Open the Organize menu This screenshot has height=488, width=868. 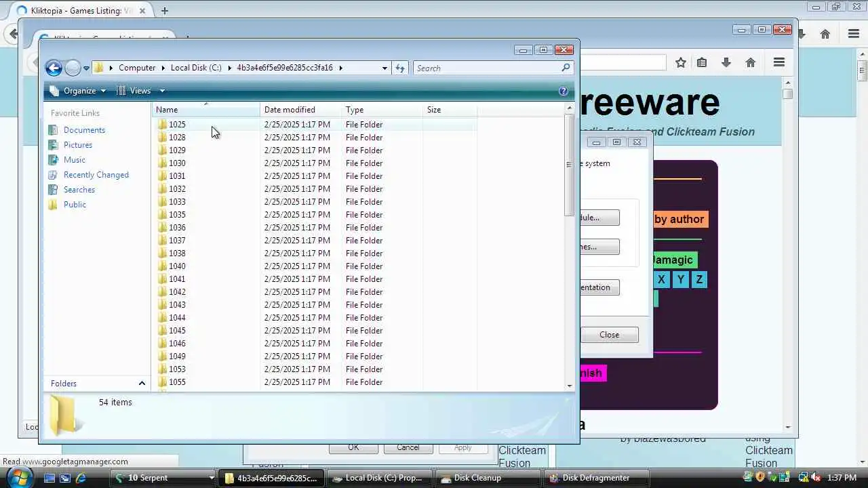tap(78, 91)
